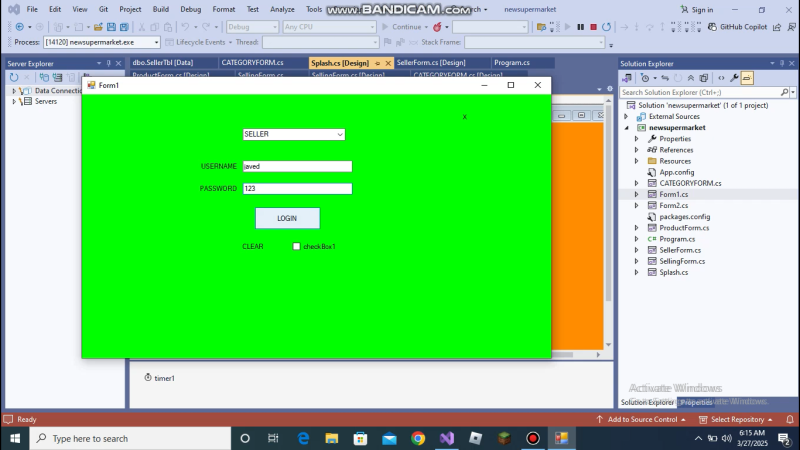
Task: Open the Process dropdown for newsupermarket.exe
Action: pos(156,43)
